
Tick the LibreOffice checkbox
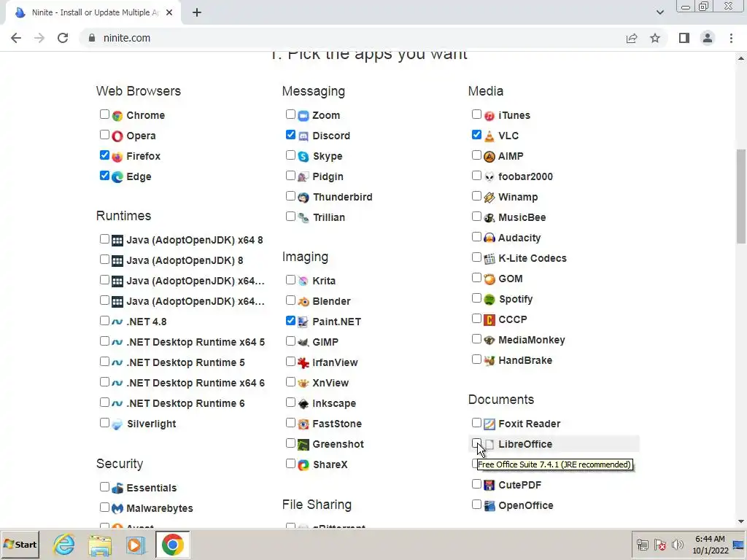click(x=476, y=443)
